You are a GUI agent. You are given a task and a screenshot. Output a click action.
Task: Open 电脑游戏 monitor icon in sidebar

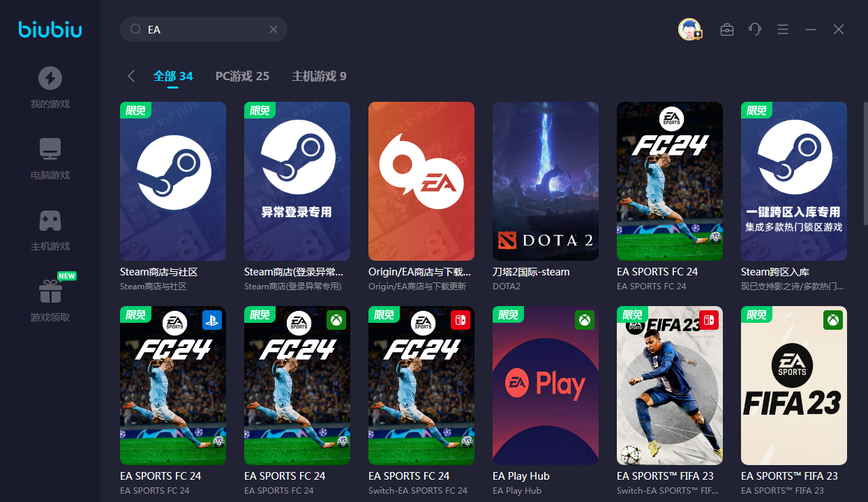[50, 149]
